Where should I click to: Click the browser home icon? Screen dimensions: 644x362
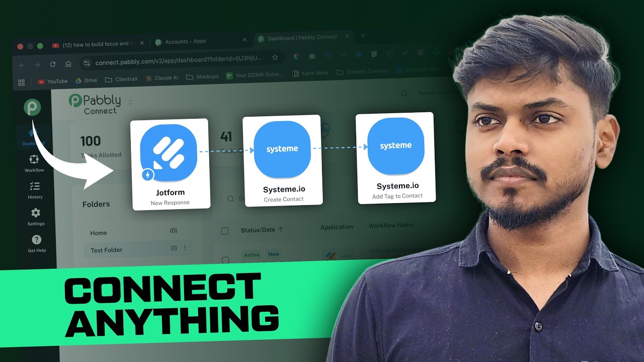68,63
